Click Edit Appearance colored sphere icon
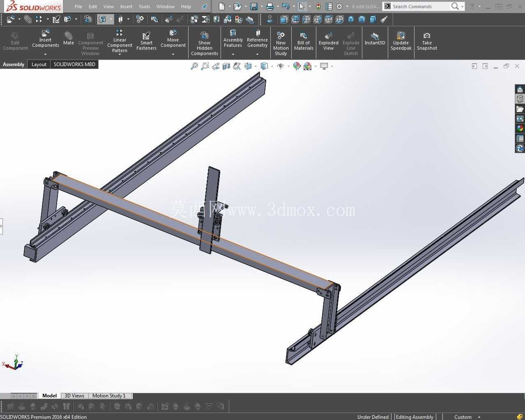This screenshot has height=420, width=525. pyautogui.click(x=297, y=66)
